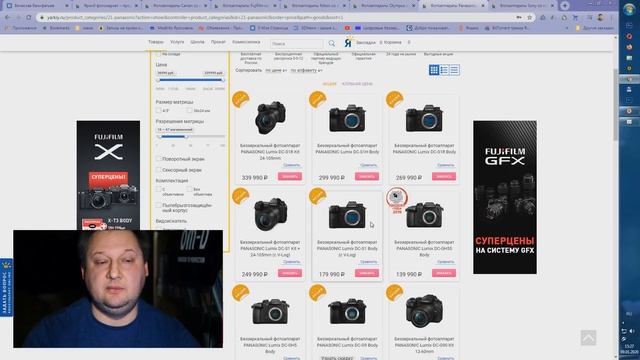Screen dimensions: 640x360
Task: Buy the camera priced 179 990 ₽
Action: (367, 273)
